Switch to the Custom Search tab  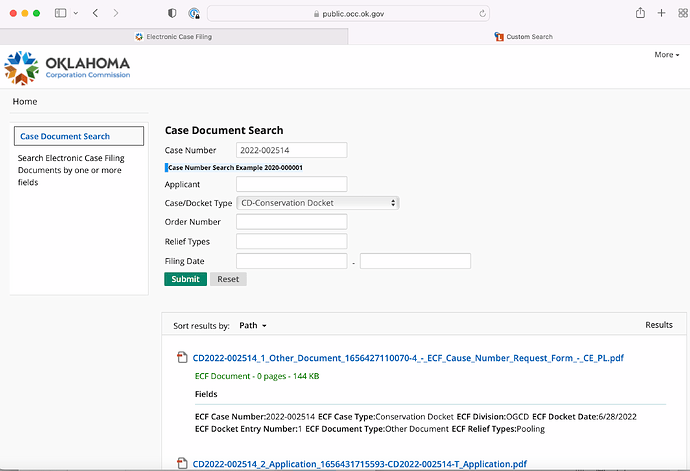pyautogui.click(x=519, y=37)
